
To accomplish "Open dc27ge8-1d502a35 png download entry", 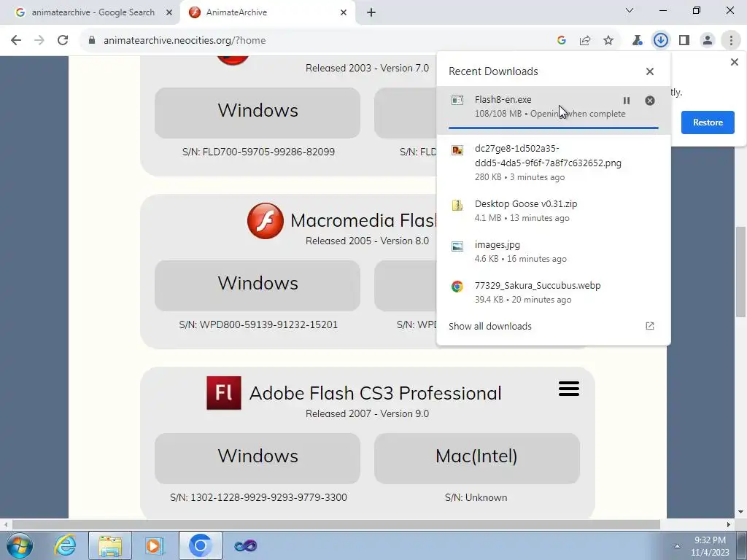I will [553, 163].
